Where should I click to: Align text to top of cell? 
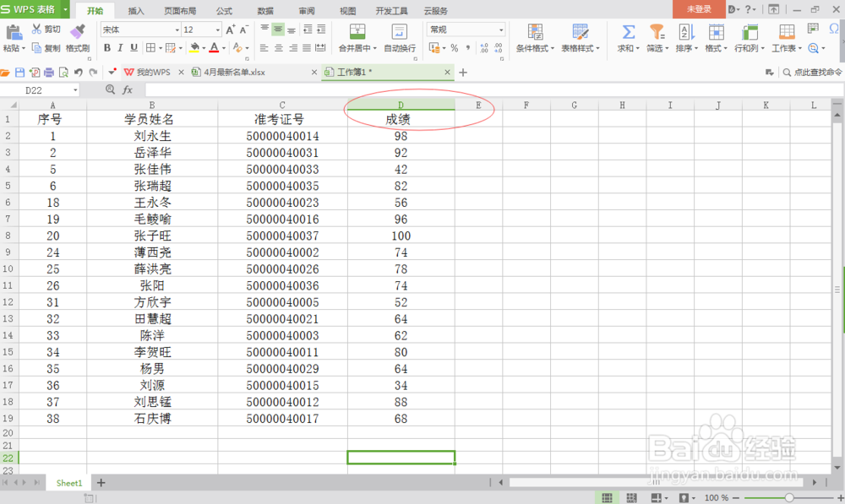point(264,29)
